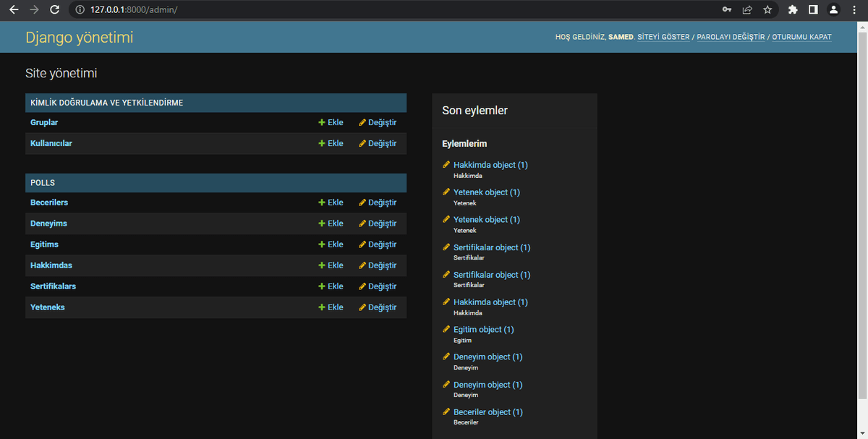Viewport: 868px width, 439px height.
Task: Open the Becerilers model list
Action: 49,203
